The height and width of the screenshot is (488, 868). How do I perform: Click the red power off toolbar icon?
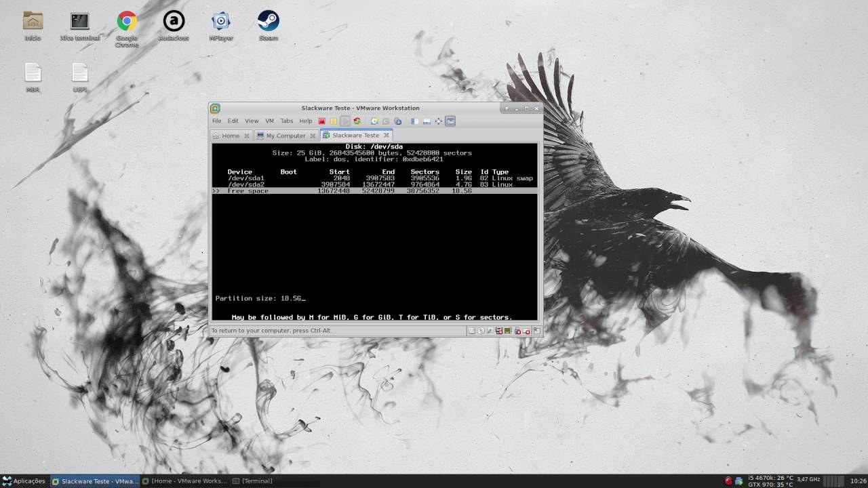click(x=322, y=121)
